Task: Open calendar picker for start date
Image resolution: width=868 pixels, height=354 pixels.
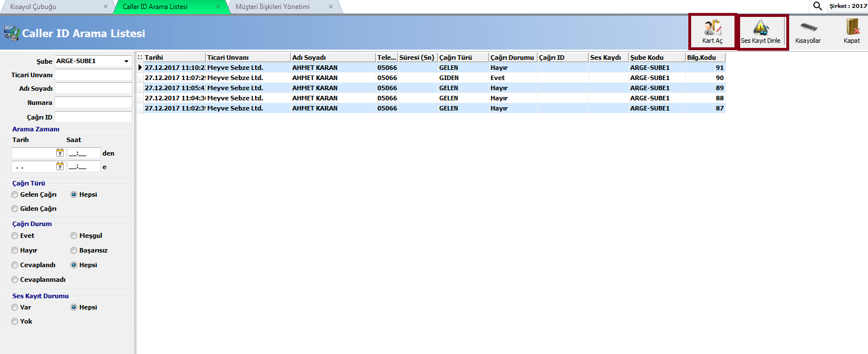Action: click(x=60, y=152)
